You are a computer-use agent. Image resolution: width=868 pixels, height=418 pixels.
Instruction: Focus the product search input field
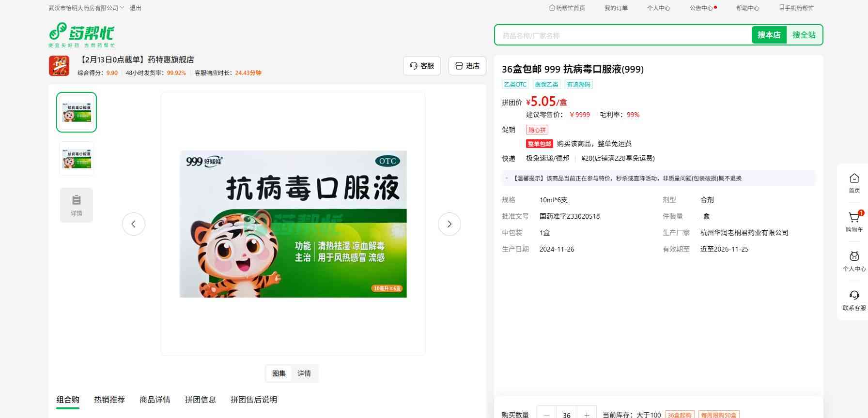[x=622, y=35]
